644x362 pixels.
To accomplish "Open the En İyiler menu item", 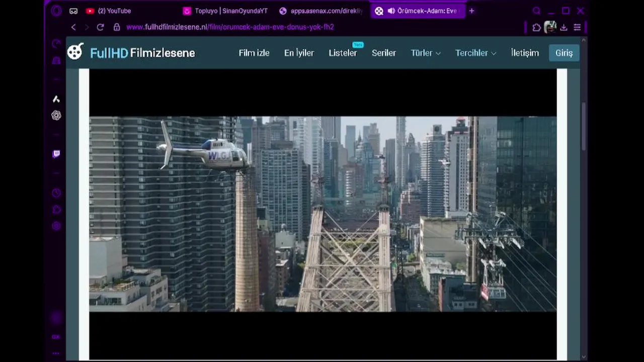I will tap(299, 53).
